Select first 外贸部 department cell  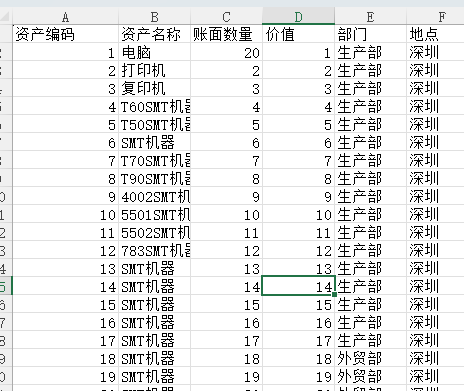click(x=370, y=358)
